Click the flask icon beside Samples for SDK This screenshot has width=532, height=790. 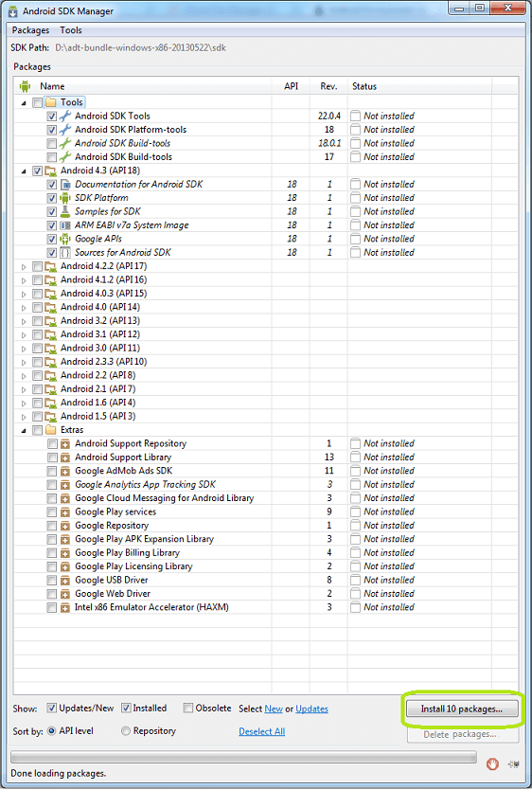click(x=65, y=211)
